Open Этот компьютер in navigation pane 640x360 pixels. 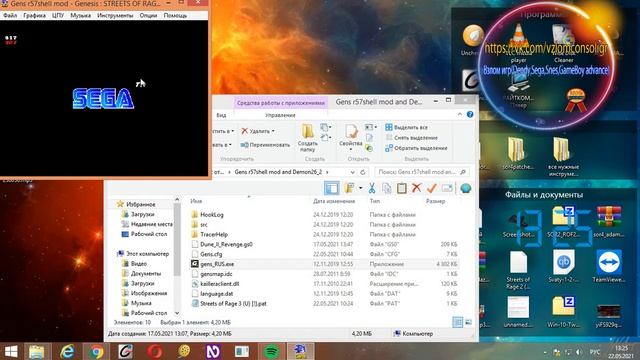coord(147,253)
